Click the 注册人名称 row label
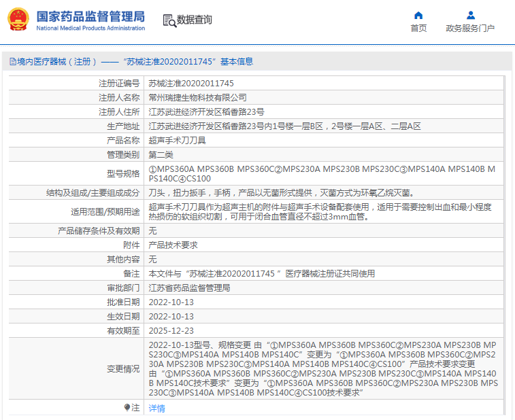The image size is (515, 420). coord(119,97)
